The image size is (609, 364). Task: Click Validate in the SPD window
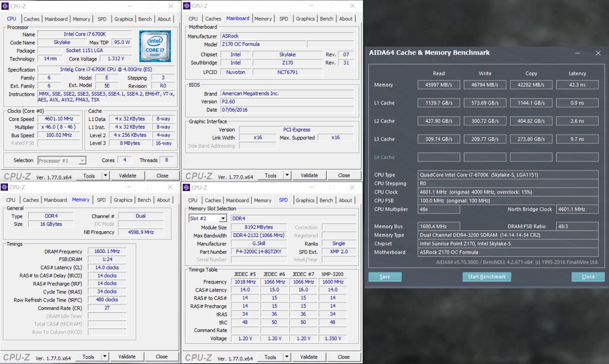point(309,357)
